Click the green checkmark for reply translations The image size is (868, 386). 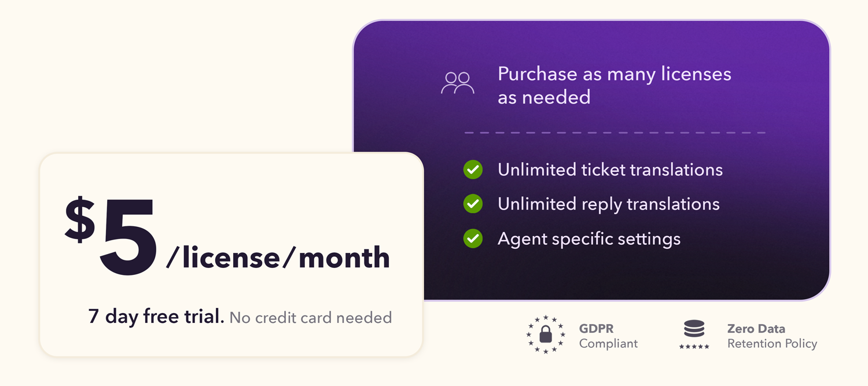click(473, 204)
